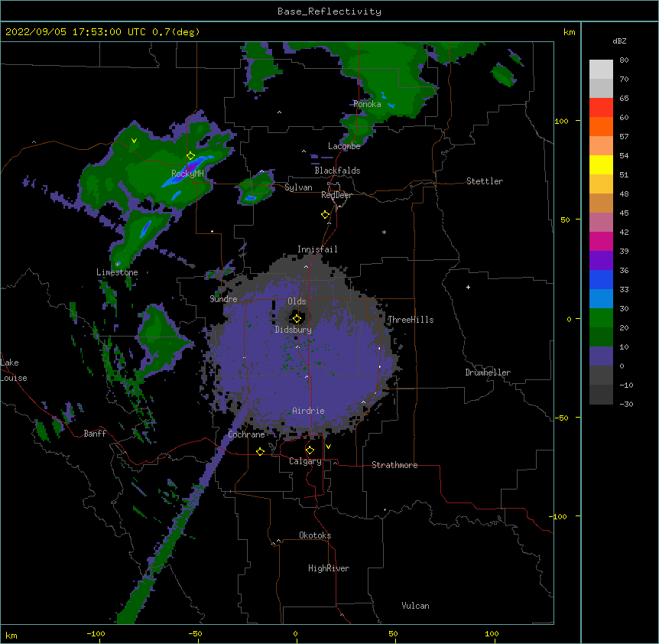This screenshot has width=659, height=644.
Task: Click the Didsbury town label
Action: tap(294, 330)
